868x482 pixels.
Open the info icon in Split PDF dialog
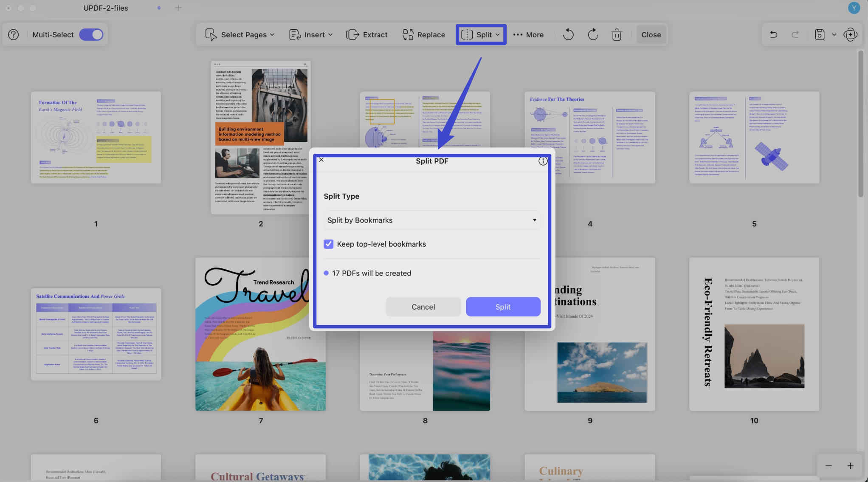pos(543,161)
